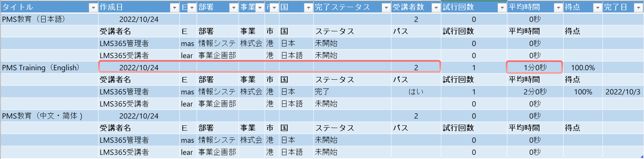Select the PMS教育（中文・简体）title cell
Screen dimensions: 644x159
point(49,116)
